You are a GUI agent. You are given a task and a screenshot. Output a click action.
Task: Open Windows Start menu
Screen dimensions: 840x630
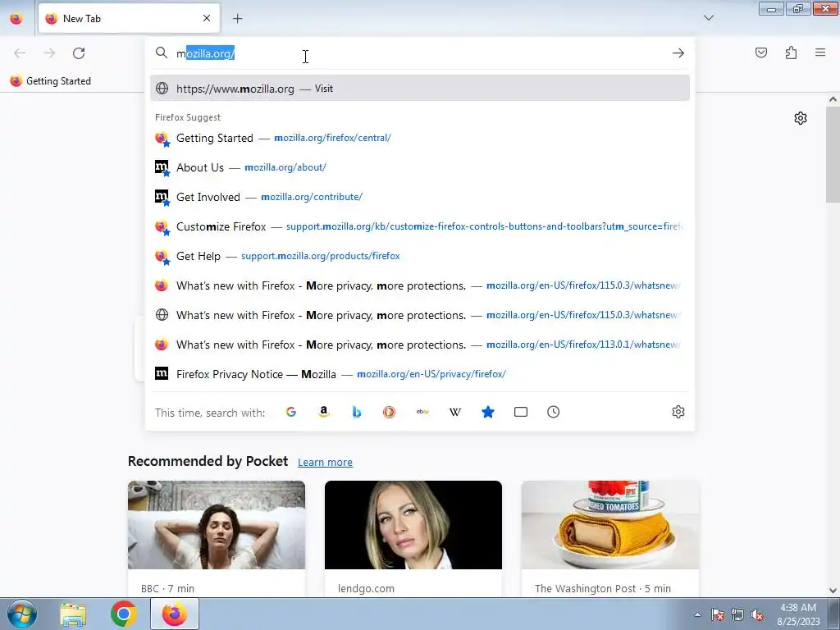coord(21,614)
